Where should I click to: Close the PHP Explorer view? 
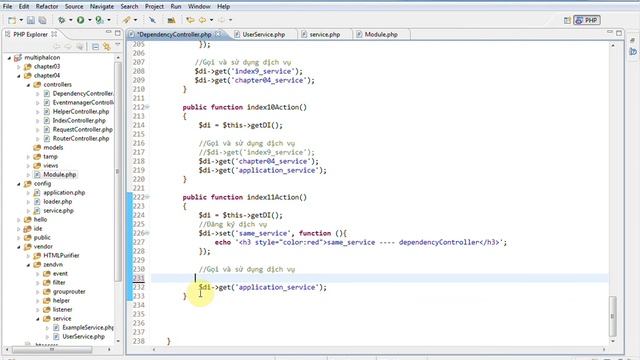54,34
